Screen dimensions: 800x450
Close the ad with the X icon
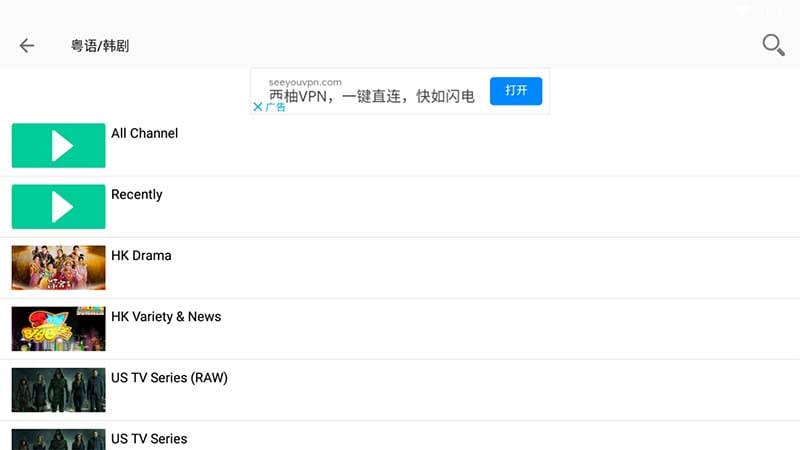coord(258,107)
